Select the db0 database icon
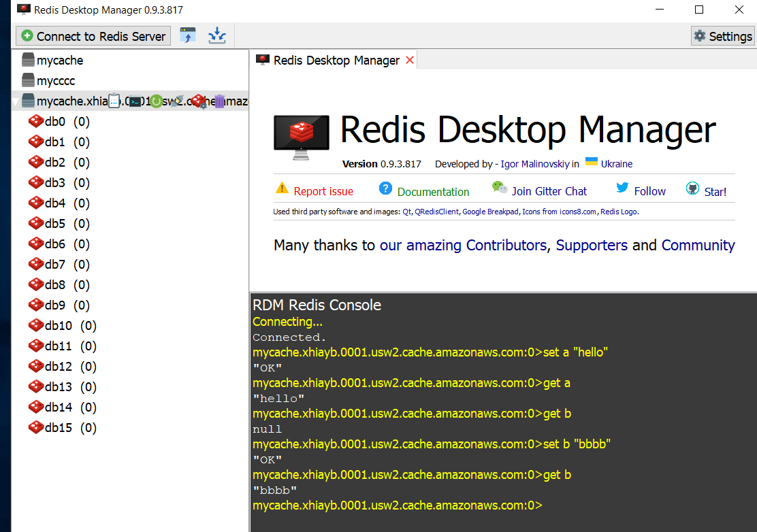 coord(35,121)
